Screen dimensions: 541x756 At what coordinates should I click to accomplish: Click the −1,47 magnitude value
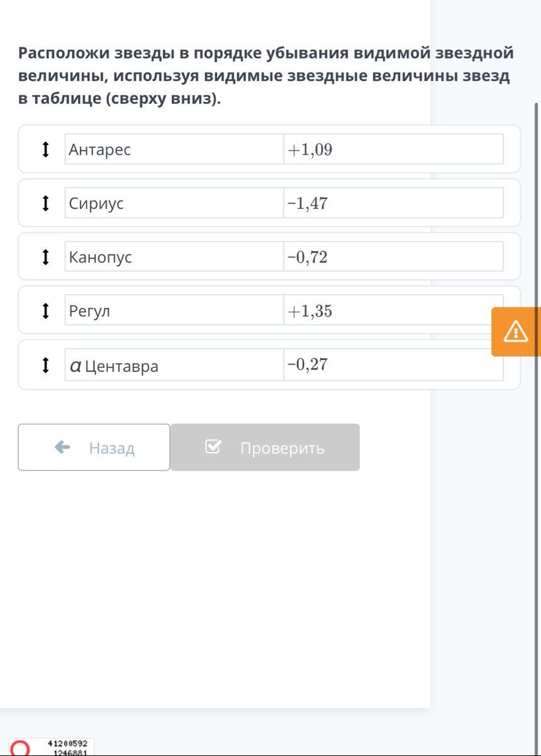(x=308, y=203)
